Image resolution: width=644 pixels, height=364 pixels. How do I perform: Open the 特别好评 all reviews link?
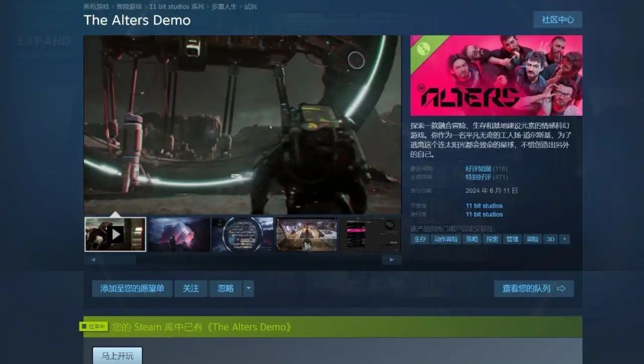478,177
